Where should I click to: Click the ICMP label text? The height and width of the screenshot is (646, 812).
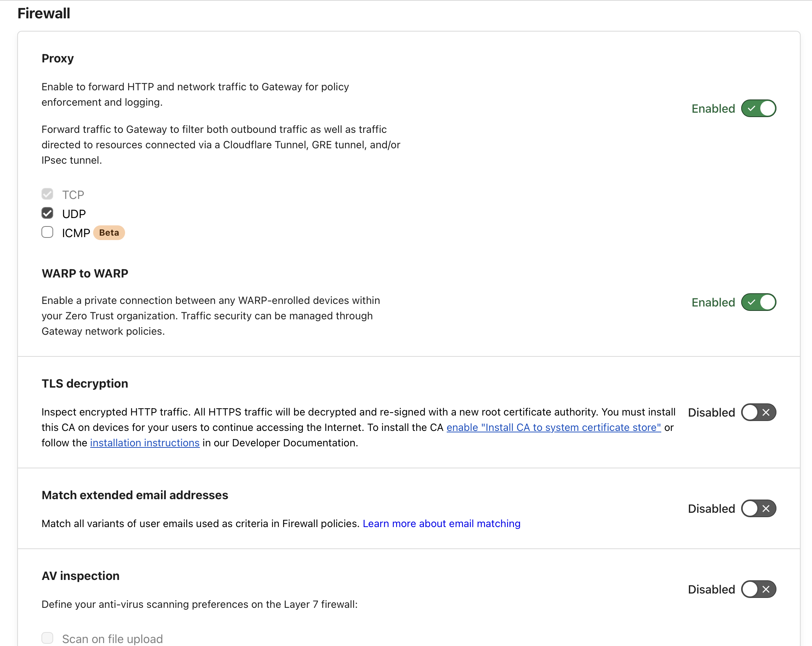[76, 233]
